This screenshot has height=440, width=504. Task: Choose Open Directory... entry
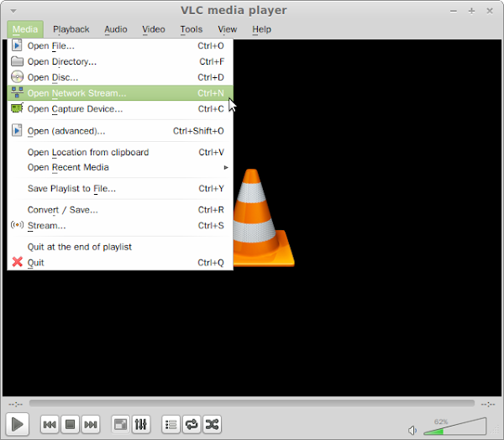pos(120,61)
